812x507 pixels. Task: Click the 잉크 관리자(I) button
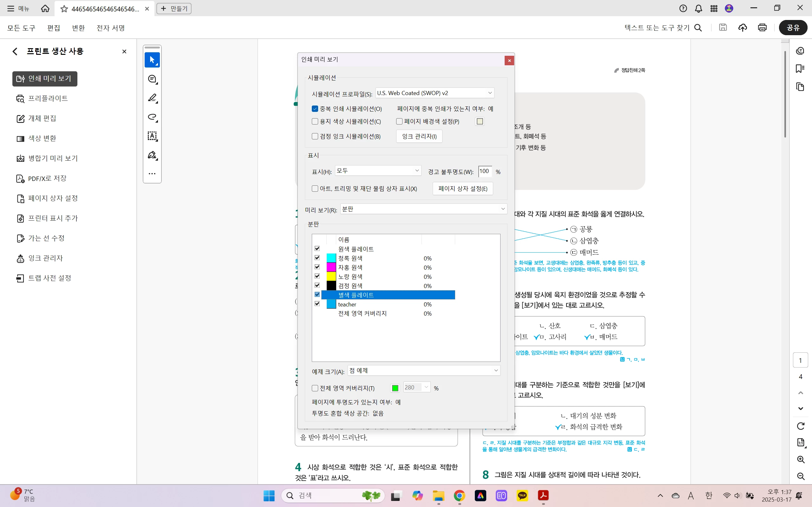(419, 137)
